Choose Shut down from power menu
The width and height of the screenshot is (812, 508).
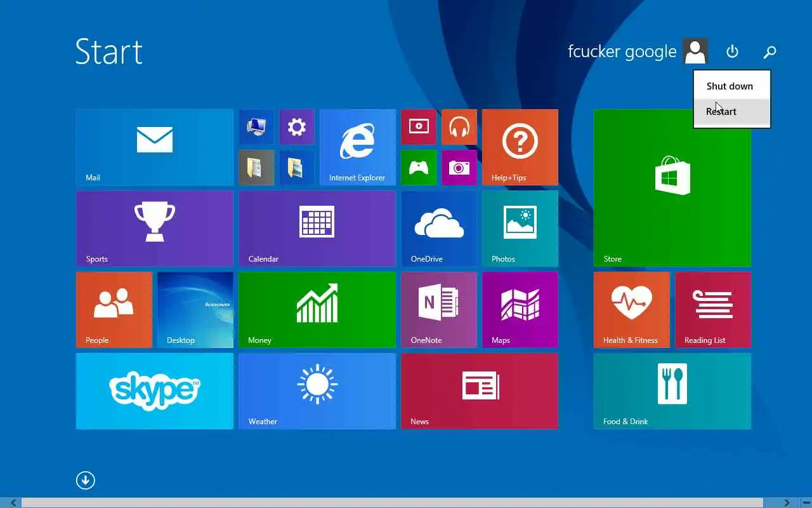[x=732, y=86]
